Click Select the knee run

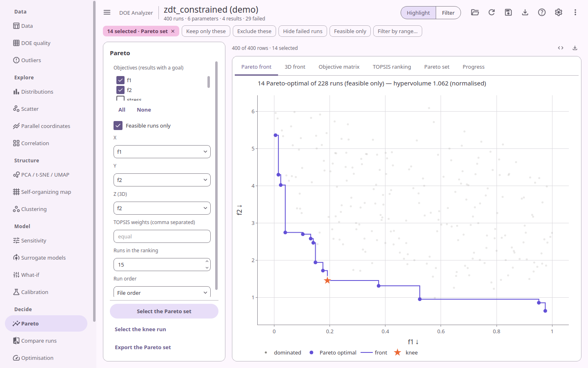(x=140, y=329)
